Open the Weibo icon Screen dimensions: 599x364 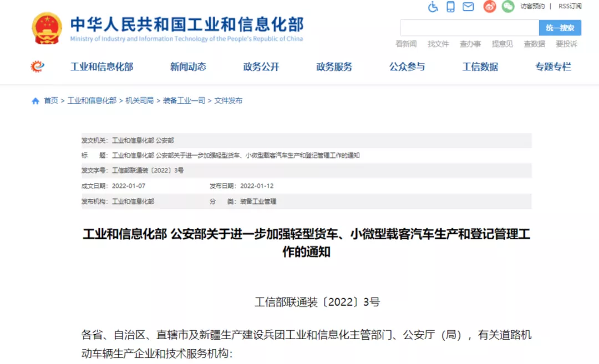pyautogui.click(x=489, y=7)
